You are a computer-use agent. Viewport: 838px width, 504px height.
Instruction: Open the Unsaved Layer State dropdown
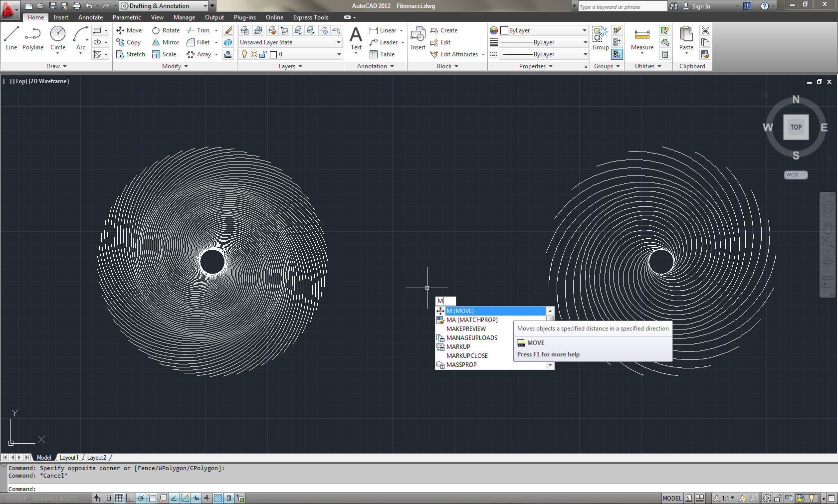(x=290, y=42)
